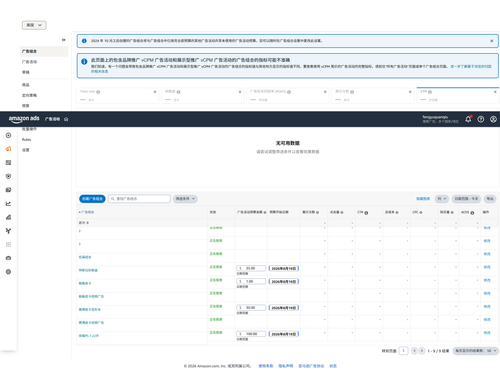Click the circled plus icon in left rail
The image size is (500, 374).
pyautogui.click(x=8, y=135)
